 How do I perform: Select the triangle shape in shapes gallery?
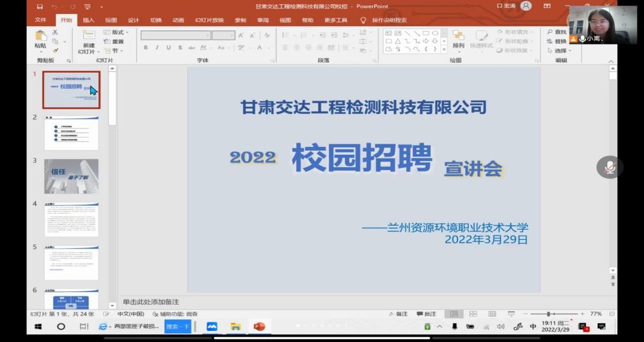(x=397, y=41)
